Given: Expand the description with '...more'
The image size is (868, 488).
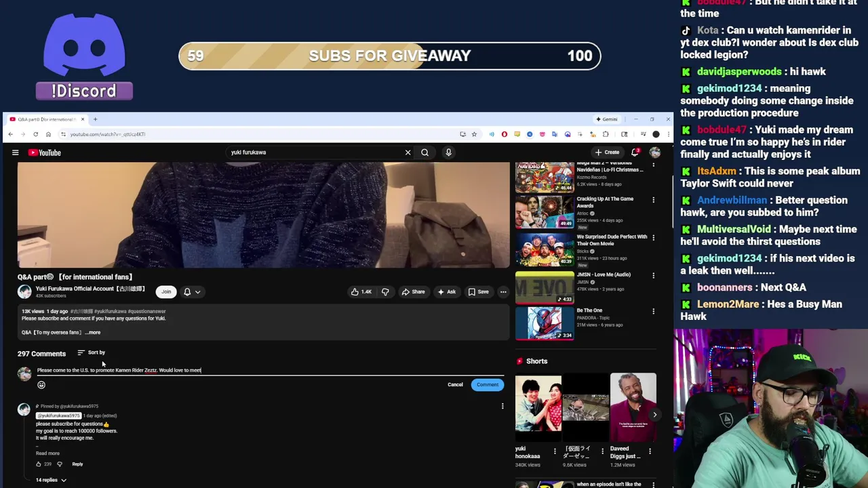Looking at the screenshot, I should [x=93, y=332].
